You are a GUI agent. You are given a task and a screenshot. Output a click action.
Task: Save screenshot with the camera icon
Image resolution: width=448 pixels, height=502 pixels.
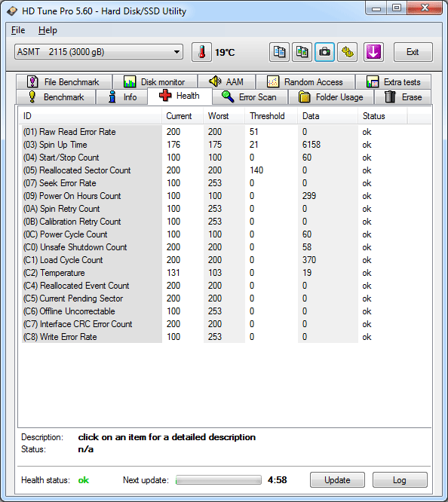tap(324, 52)
